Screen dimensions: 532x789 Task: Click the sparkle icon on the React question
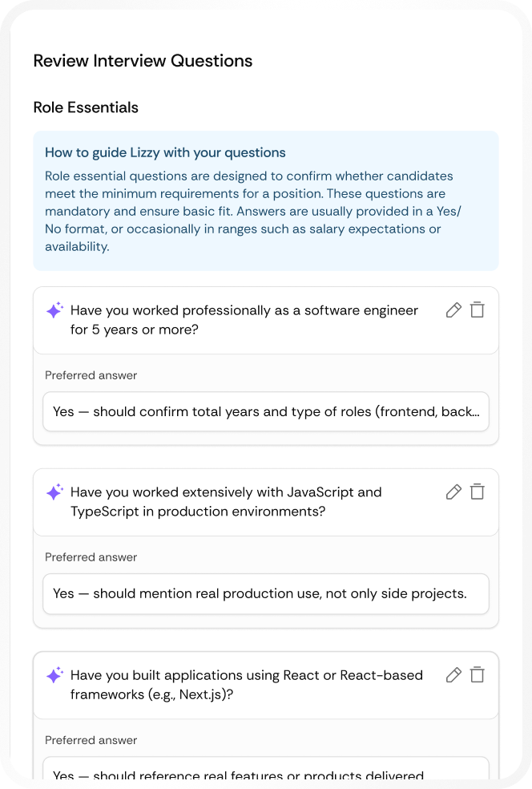[x=54, y=674]
